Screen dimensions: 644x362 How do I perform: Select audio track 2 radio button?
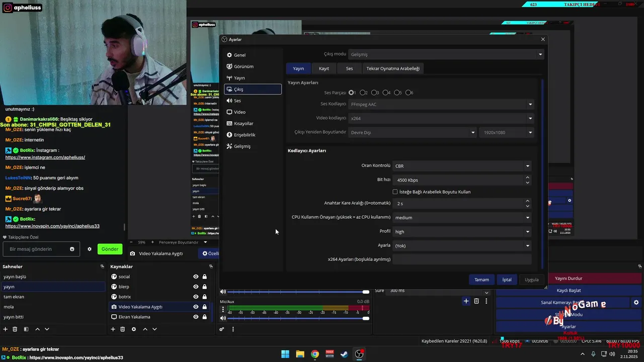click(x=363, y=93)
